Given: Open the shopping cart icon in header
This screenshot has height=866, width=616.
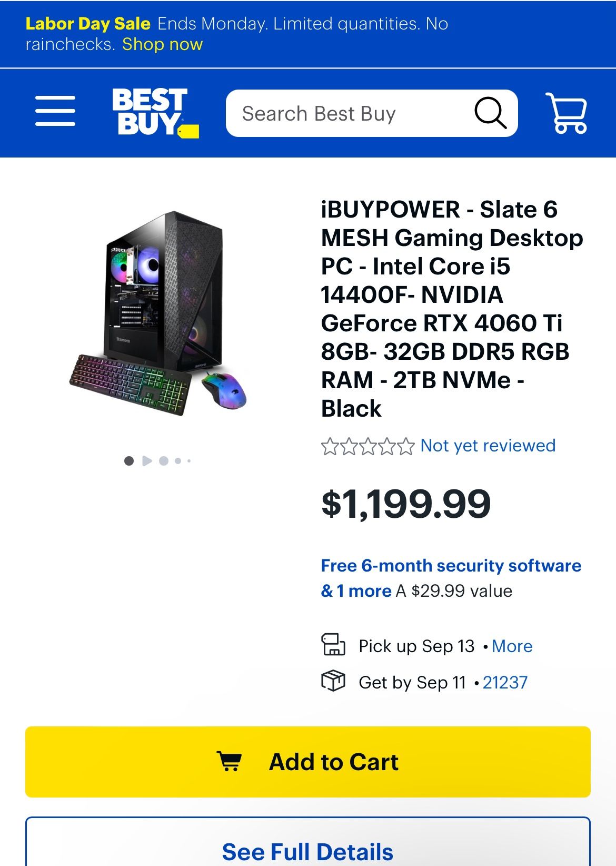Looking at the screenshot, I should click(x=567, y=113).
